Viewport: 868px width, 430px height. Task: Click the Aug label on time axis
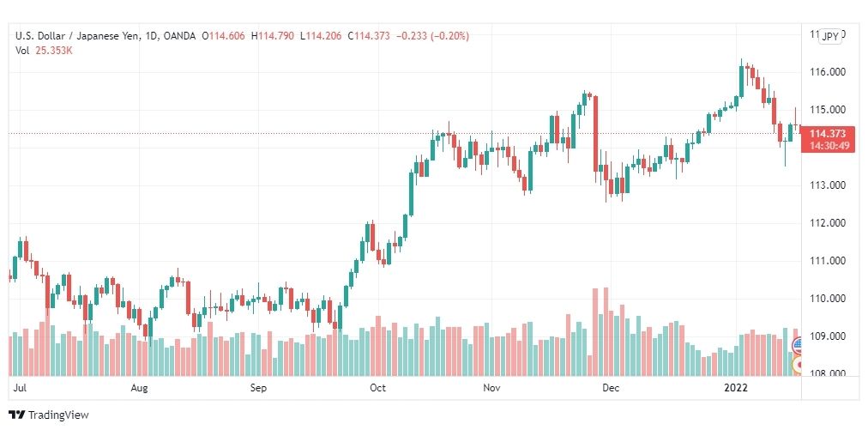[140, 388]
